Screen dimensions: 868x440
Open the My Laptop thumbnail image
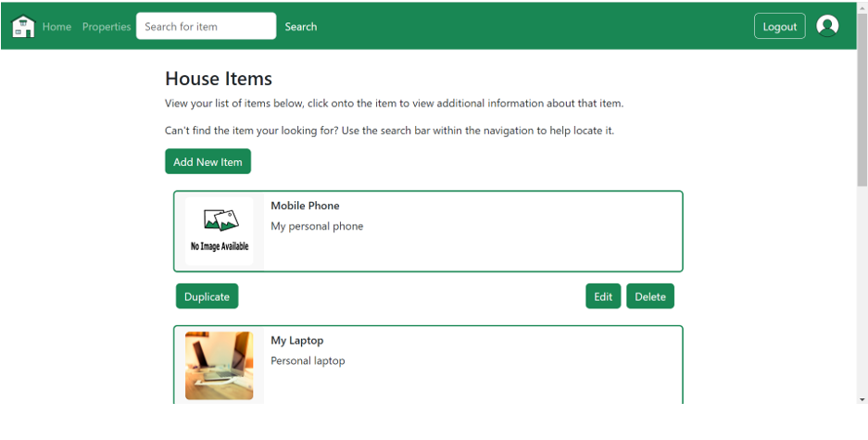(x=220, y=365)
